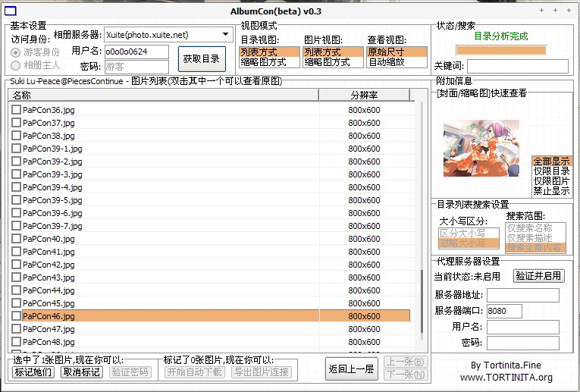The image size is (580, 392).
Task: Click the 开始自动下载 button
Action: coord(194,372)
